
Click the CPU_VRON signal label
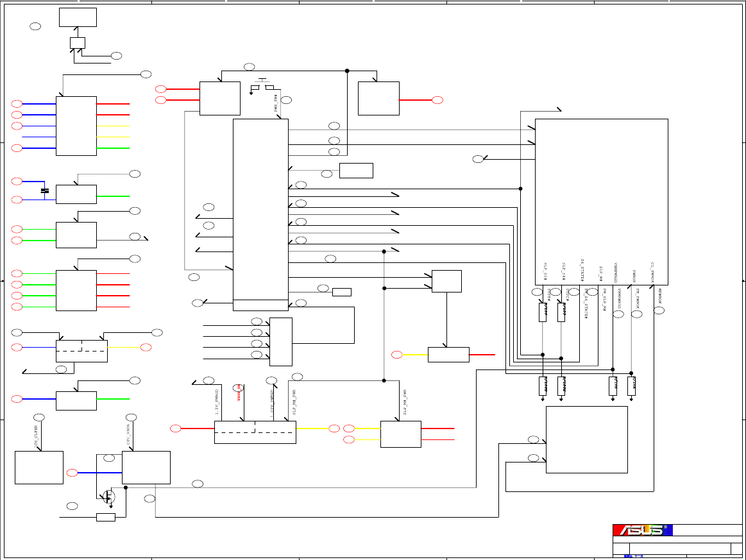(128, 435)
